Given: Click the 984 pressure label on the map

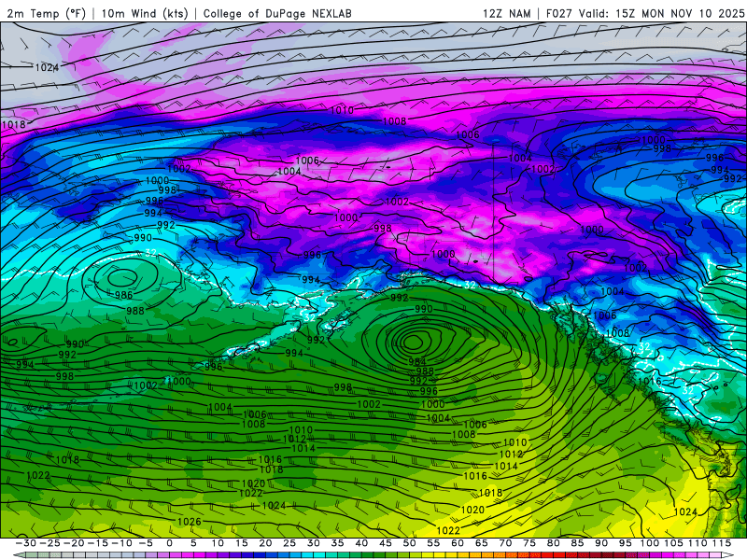Looking at the screenshot, I should (x=417, y=362).
